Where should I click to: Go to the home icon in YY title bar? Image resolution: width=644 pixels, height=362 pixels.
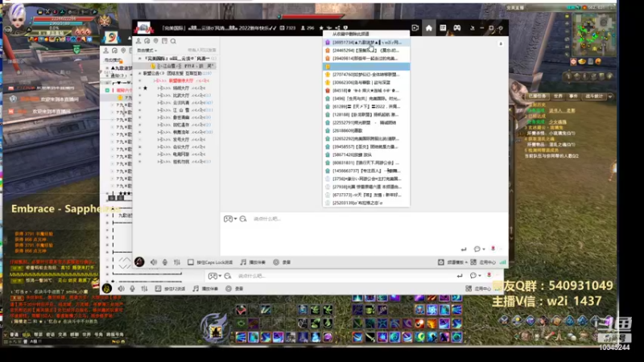[429, 28]
